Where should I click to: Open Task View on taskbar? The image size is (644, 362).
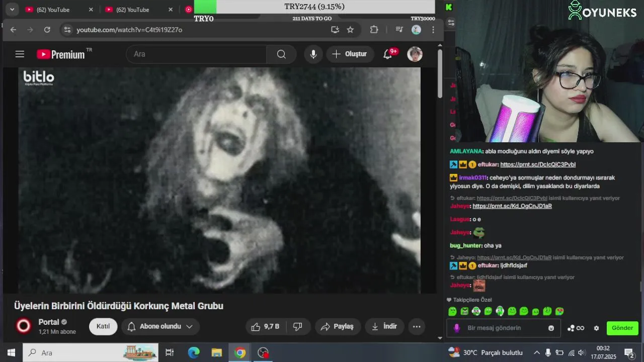[x=170, y=353]
